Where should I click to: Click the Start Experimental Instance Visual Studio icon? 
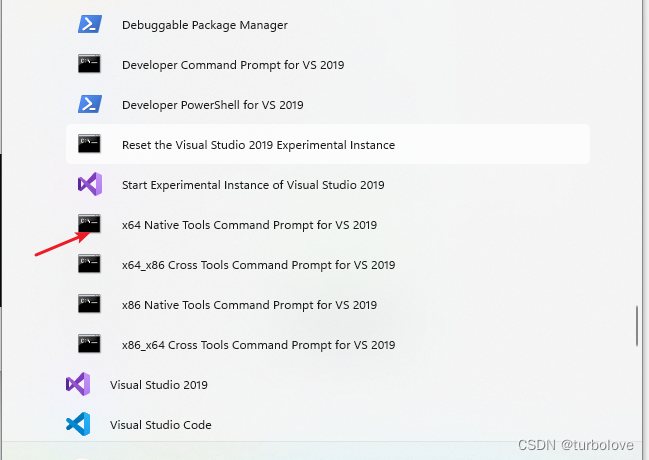pyautogui.click(x=90, y=184)
